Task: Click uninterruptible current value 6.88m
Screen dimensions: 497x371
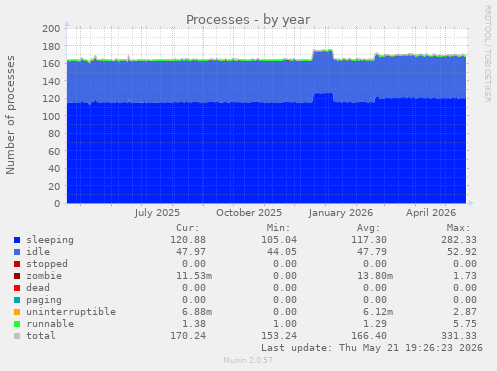Action: tap(197, 312)
